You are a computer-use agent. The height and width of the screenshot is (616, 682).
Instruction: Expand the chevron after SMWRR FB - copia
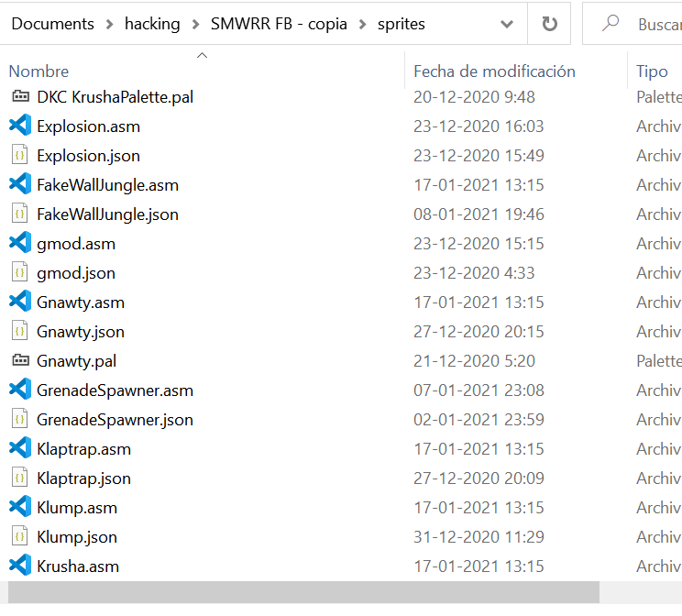click(x=362, y=25)
